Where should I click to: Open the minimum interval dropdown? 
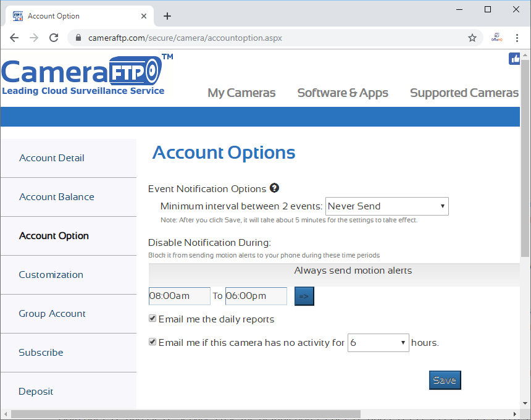[x=387, y=206]
